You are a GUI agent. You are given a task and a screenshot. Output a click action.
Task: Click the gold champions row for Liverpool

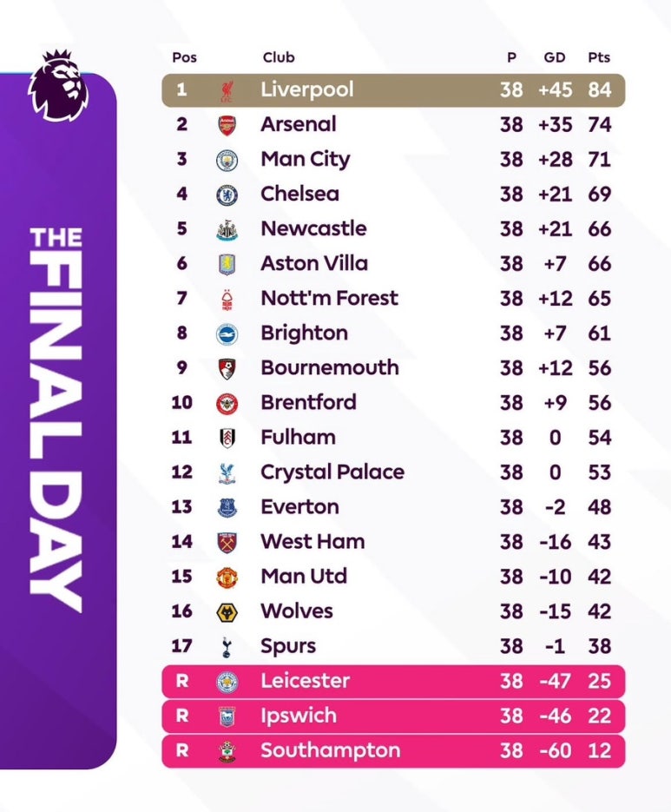click(x=393, y=90)
